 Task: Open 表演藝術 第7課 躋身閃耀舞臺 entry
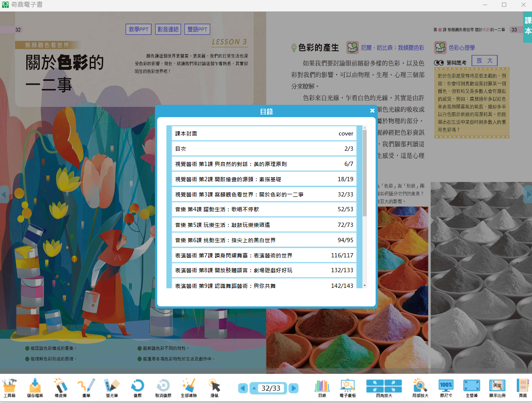coord(264,255)
